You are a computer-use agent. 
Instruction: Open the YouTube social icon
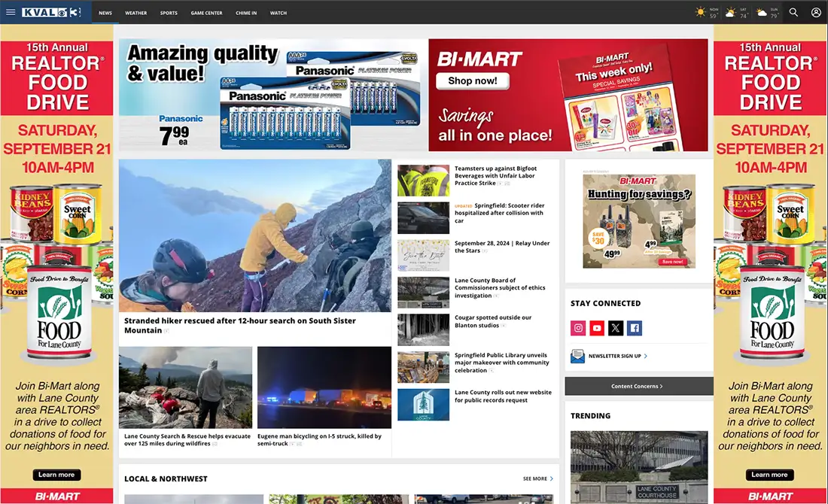click(597, 328)
